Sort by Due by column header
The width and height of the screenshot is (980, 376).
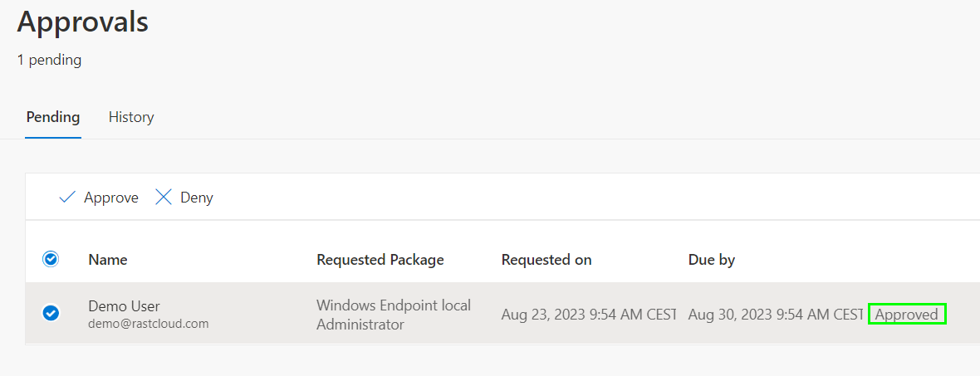coord(712,260)
